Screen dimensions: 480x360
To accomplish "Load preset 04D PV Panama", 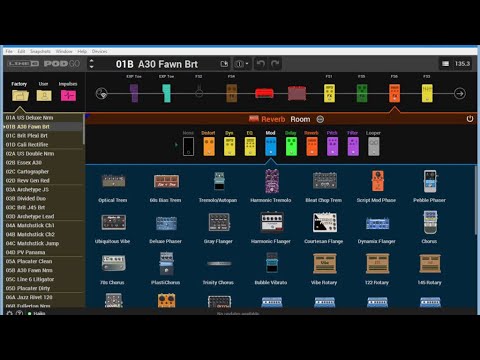I will pos(43,252).
